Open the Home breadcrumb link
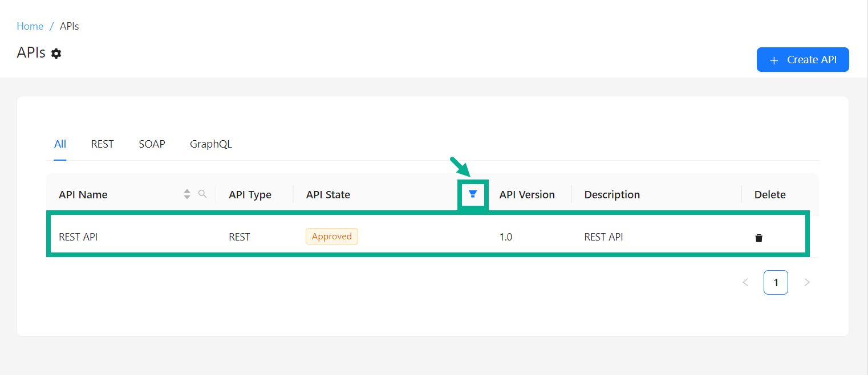This screenshot has height=375, width=868. click(30, 26)
